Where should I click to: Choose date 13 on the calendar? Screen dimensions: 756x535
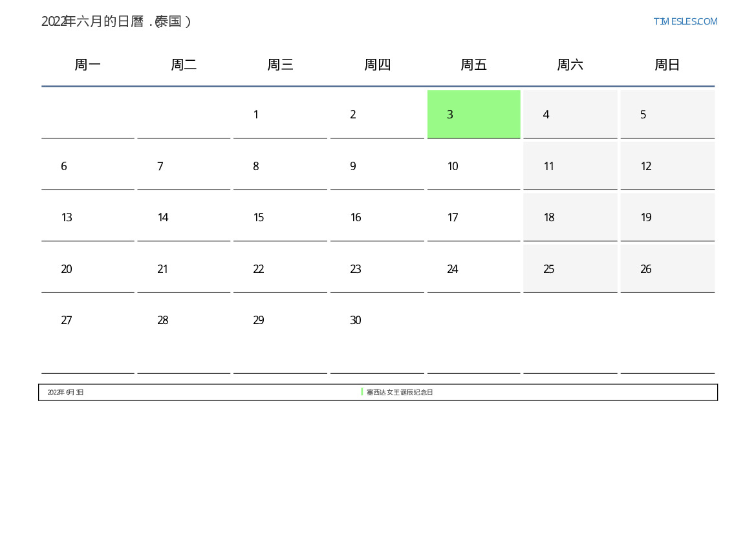pos(88,217)
